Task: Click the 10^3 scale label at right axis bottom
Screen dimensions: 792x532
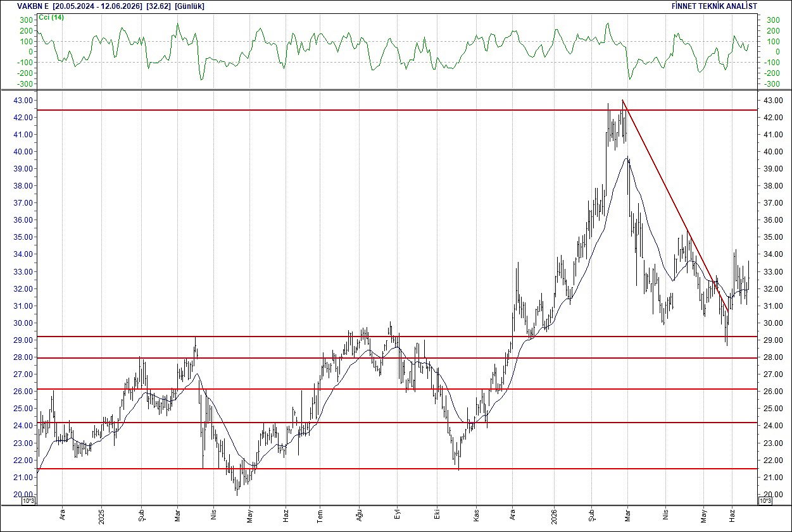Action: [x=765, y=501]
